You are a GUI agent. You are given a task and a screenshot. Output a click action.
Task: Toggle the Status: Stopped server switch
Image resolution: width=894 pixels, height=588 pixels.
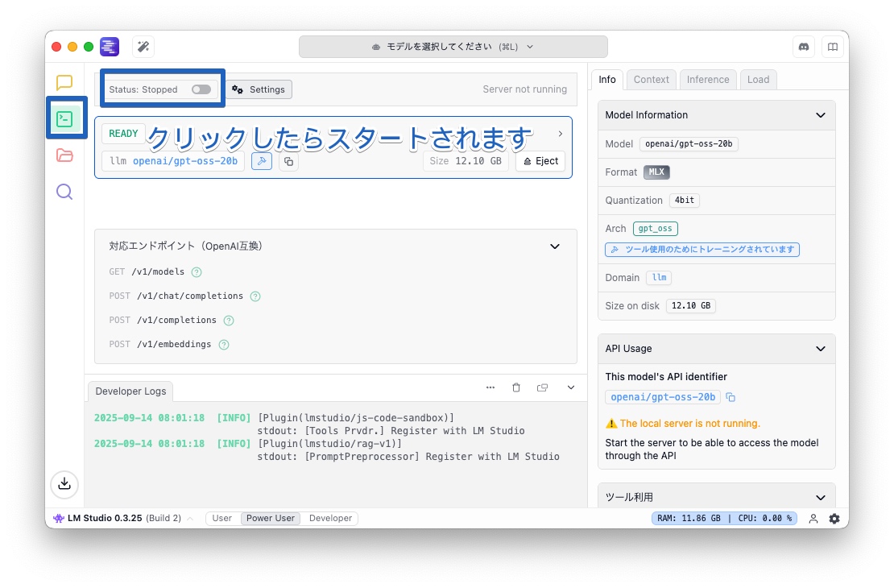click(201, 89)
